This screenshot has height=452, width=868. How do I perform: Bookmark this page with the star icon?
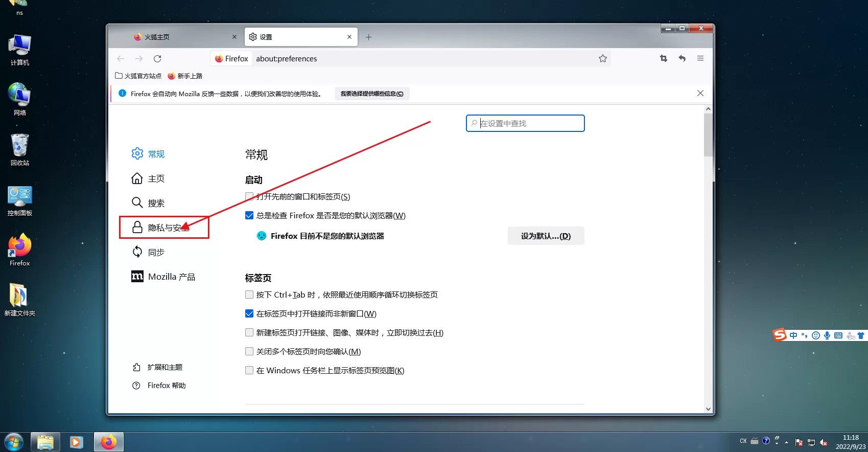click(x=603, y=59)
